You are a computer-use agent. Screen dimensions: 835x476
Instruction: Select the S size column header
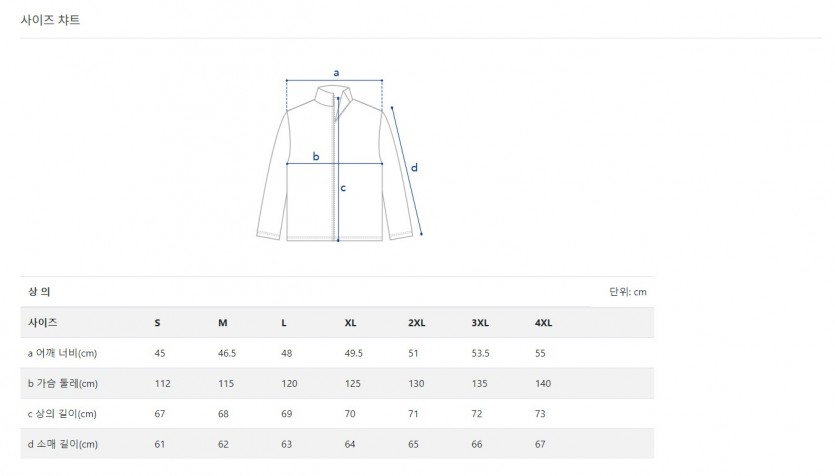coord(157,323)
